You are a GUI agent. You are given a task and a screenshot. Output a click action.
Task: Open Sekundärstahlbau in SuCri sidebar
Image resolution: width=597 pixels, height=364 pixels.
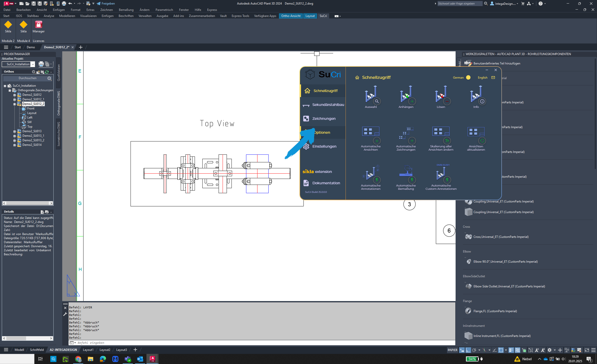tap(323, 105)
